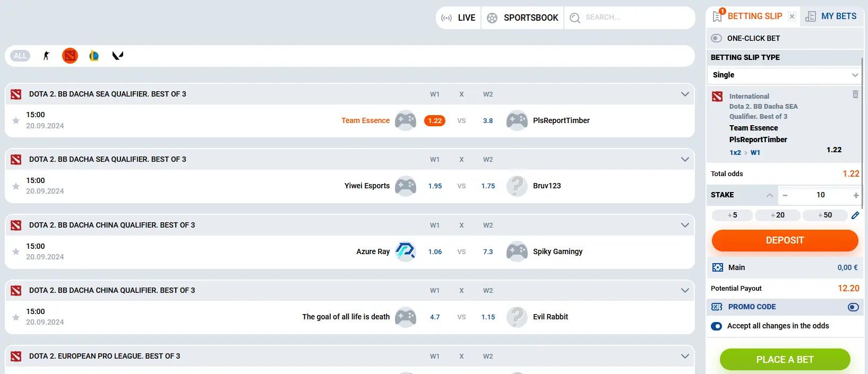Screen dimensions: 868x374
Task: Enable the One-Click Bet toggle
Action: click(x=717, y=38)
